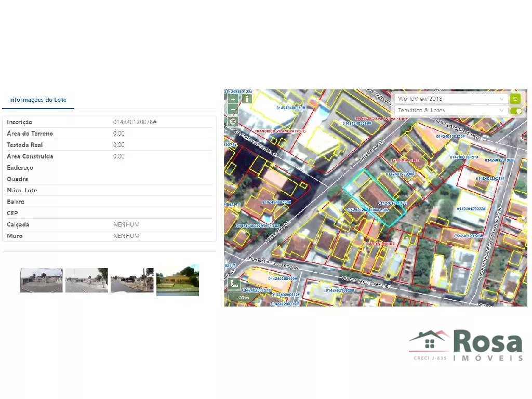Viewport: 532px width, 399px height.
Task: Center map with the locate target icon
Action: (233, 121)
